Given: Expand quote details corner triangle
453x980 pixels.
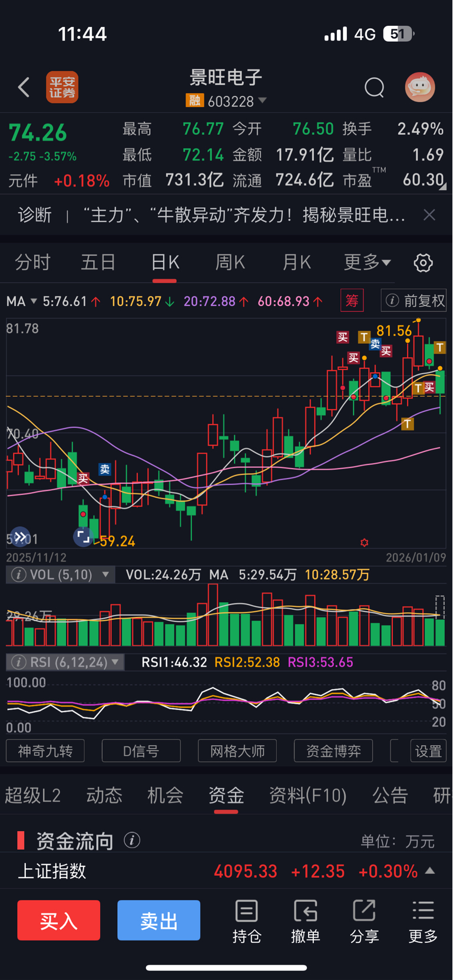Looking at the screenshot, I should (x=442, y=187).
